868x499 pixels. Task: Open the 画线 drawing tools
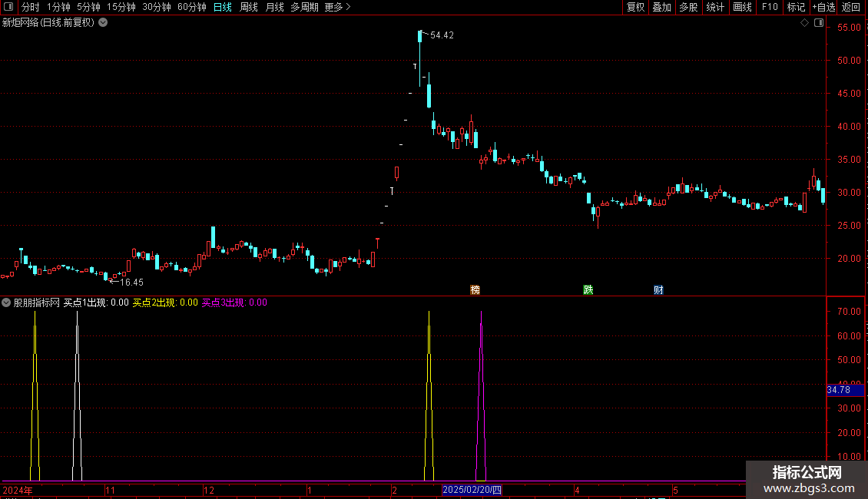(742, 7)
